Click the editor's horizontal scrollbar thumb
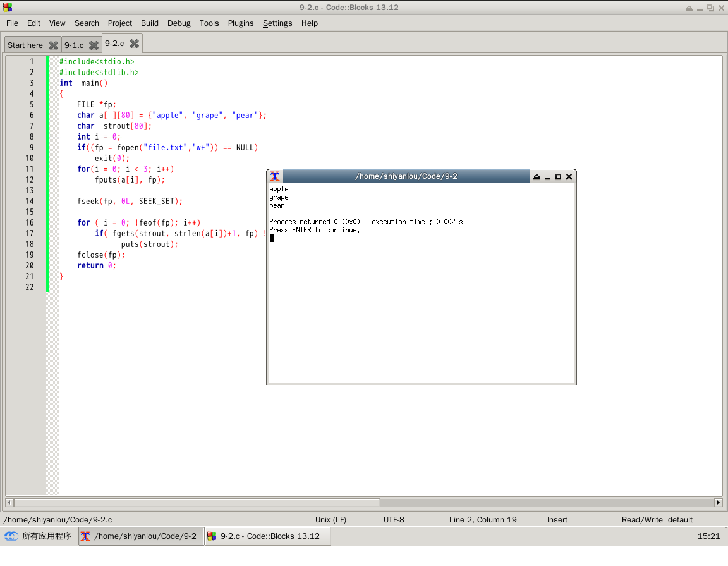 [197, 502]
